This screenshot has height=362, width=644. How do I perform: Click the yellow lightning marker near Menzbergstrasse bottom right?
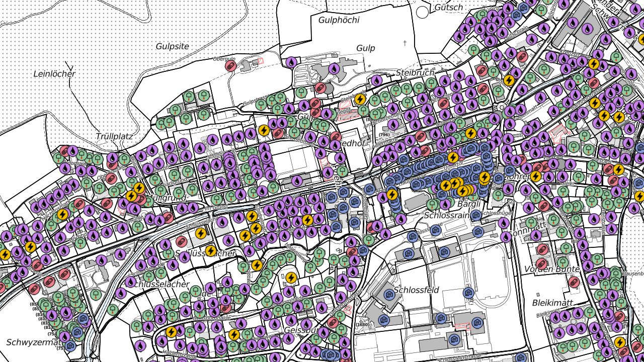(x=620, y=342)
